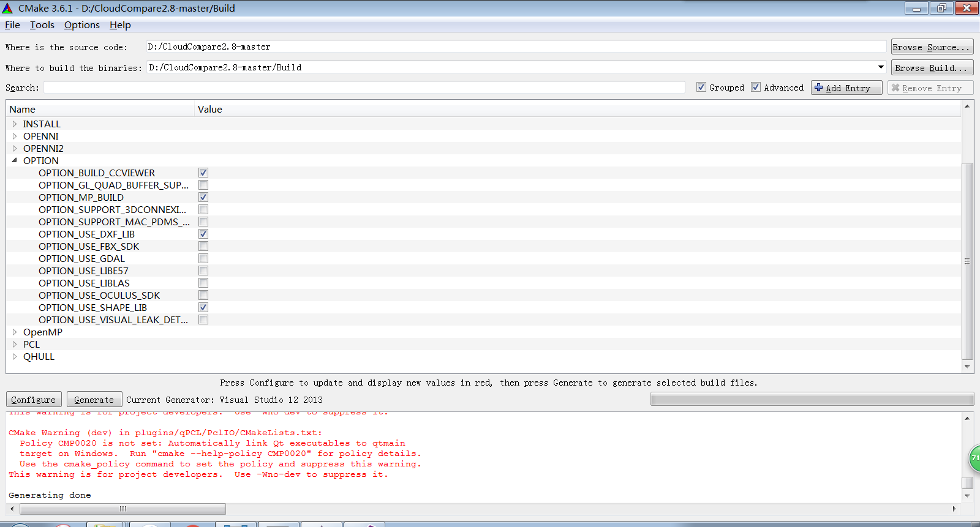Screen dimensions: 980x527
Task: Expand the QHULL group
Action: (x=15, y=356)
